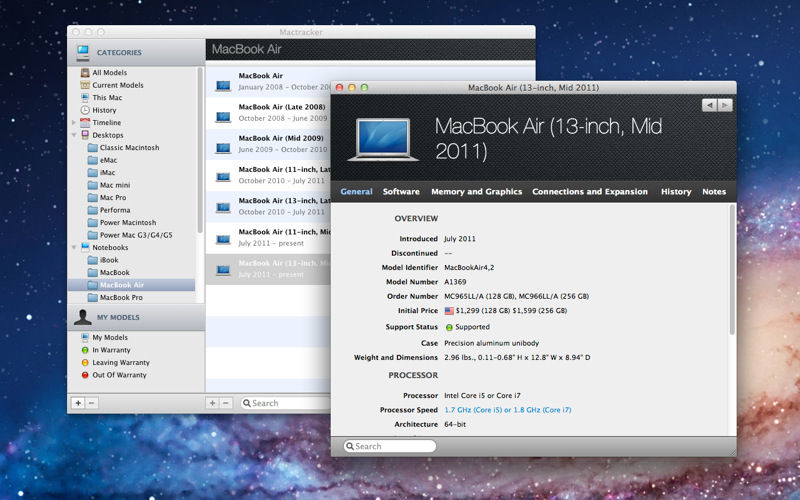Select MacBook Air (Late 2008) row

click(268, 112)
